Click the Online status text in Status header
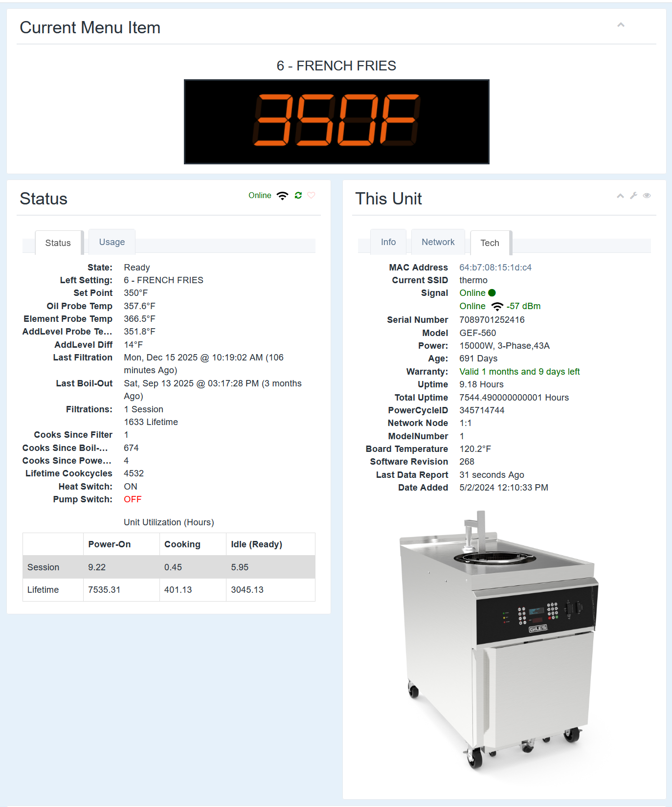 (260, 196)
